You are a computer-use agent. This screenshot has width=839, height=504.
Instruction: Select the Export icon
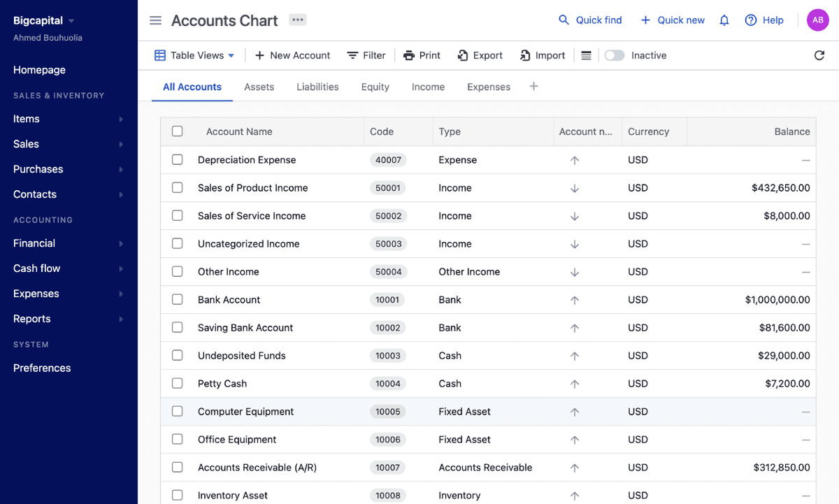461,55
